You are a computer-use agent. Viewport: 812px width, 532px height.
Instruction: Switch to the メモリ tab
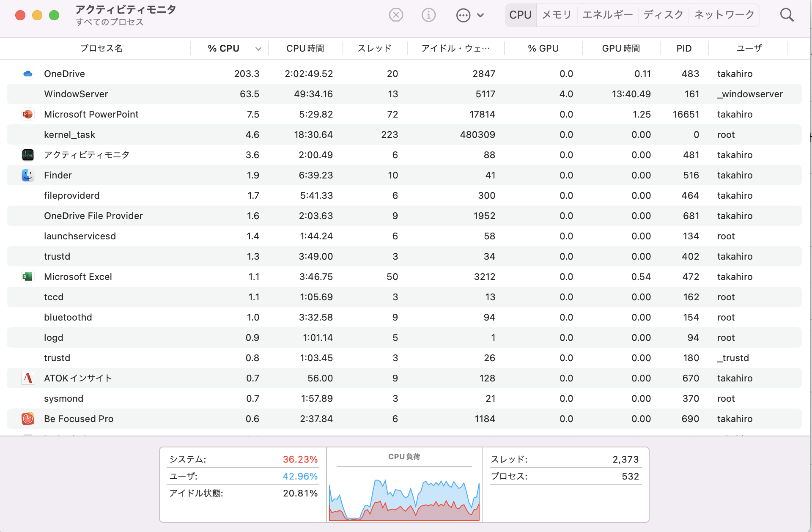(557, 15)
